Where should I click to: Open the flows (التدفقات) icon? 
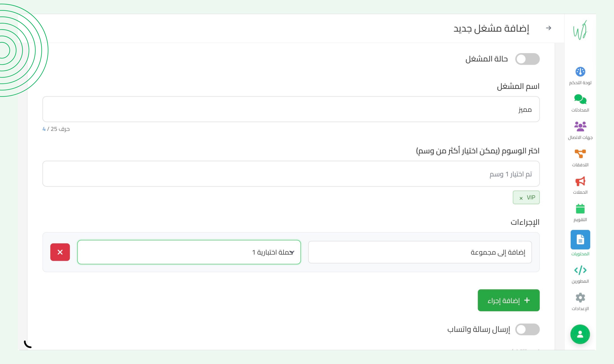tap(580, 154)
